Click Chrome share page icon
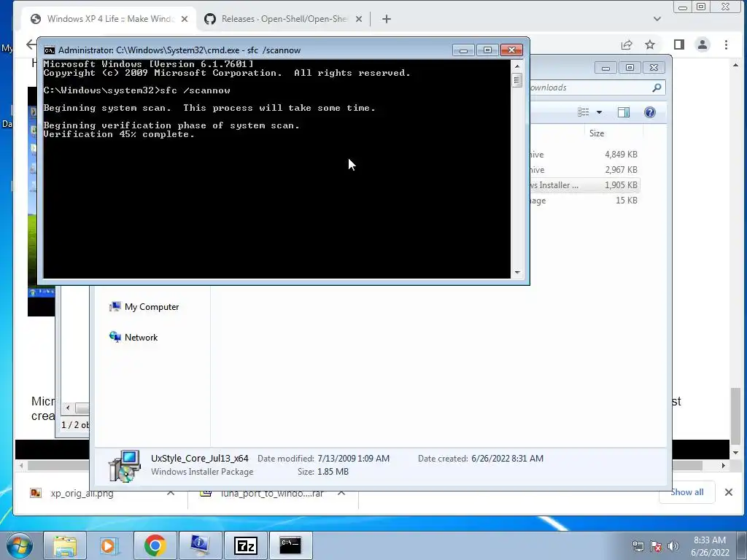This screenshot has width=747, height=560. click(627, 44)
